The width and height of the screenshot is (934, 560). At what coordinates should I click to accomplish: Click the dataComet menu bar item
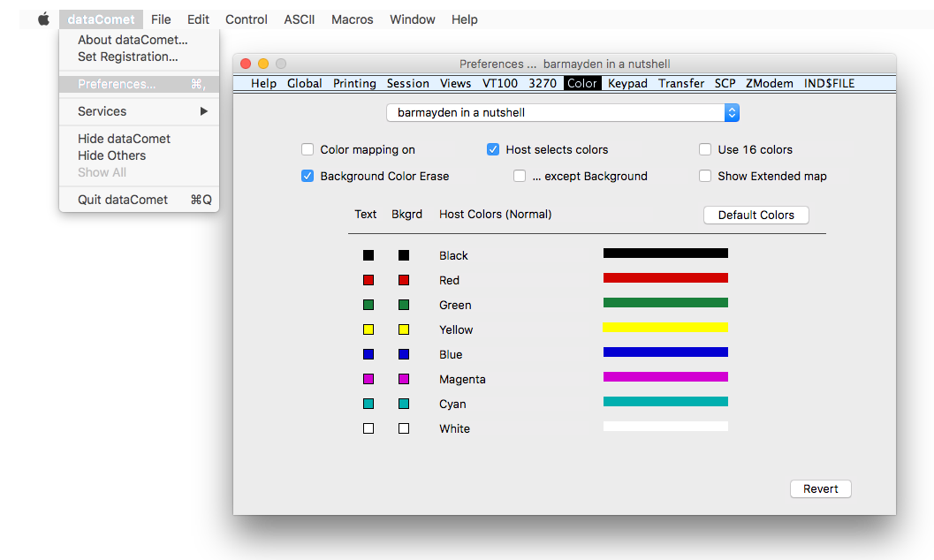pyautogui.click(x=101, y=19)
